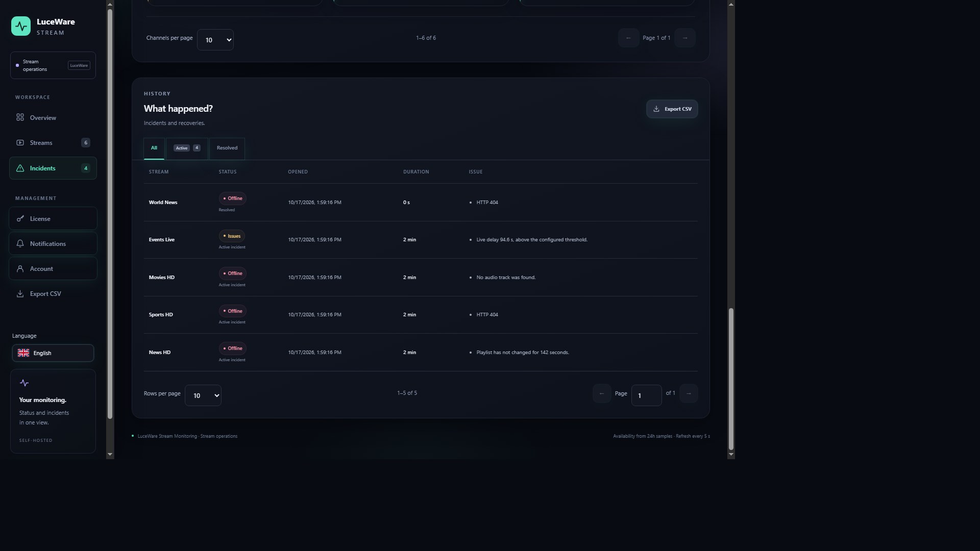Screen dimensions: 980x551
Task: Click the sidebar Export CSV download icon
Action: [20, 294]
